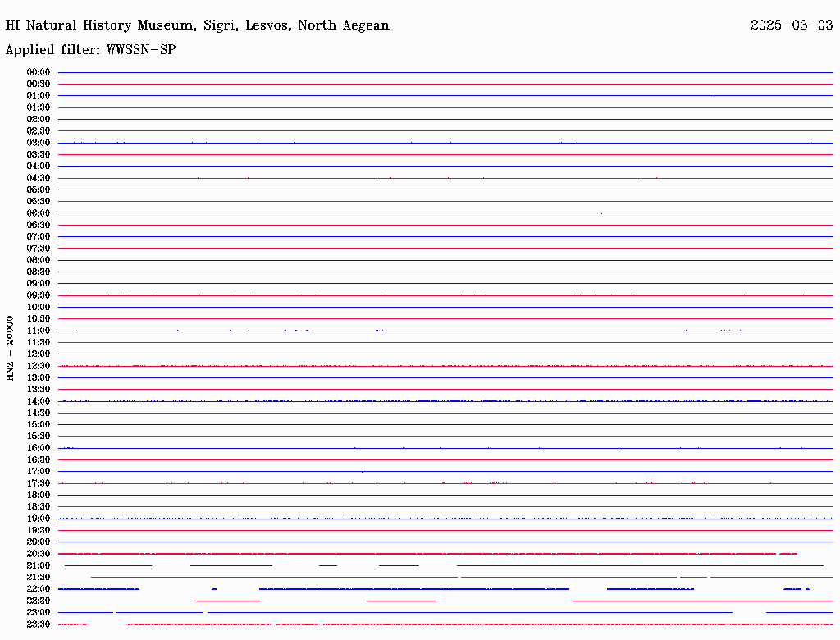840x640 pixels.
Task: Select the 09:30 time label
Action: pos(39,295)
